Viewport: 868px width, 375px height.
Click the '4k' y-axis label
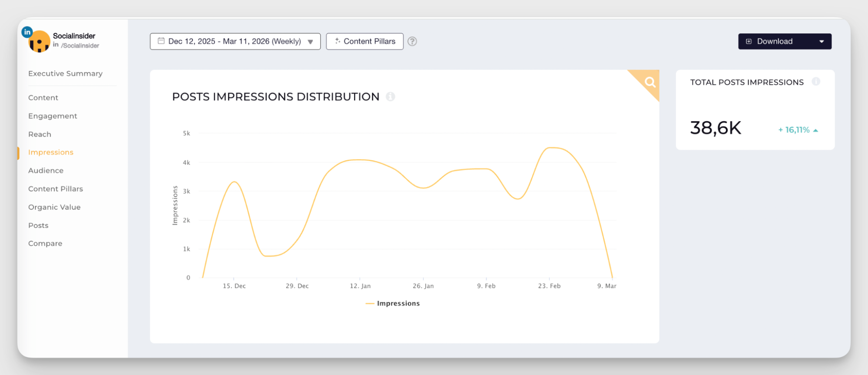click(x=186, y=162)
